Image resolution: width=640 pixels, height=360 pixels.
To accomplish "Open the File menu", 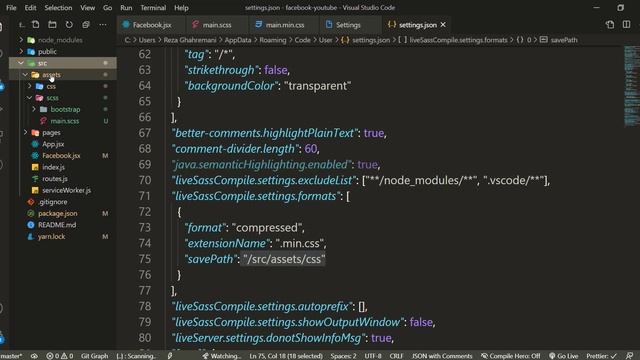I will point(11,8).
